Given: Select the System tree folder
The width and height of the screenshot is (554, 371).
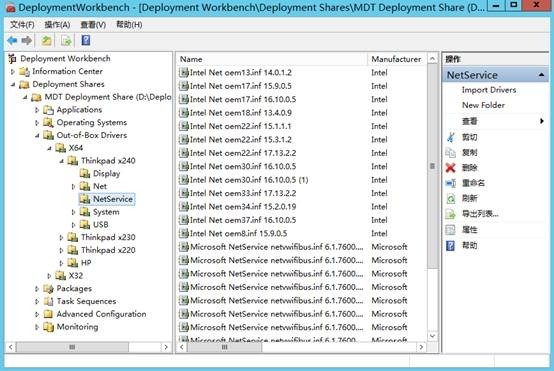Looking at the screenshot, I should tap(106, 212).
